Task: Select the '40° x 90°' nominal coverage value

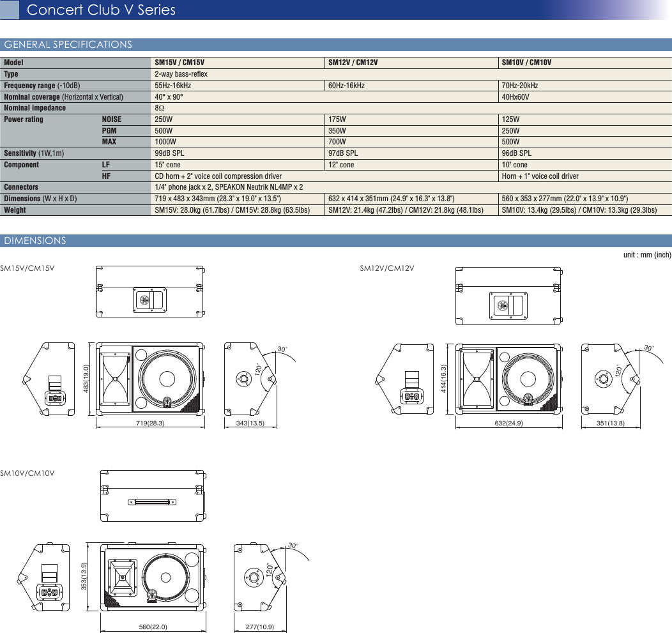Action: [169, 97]
